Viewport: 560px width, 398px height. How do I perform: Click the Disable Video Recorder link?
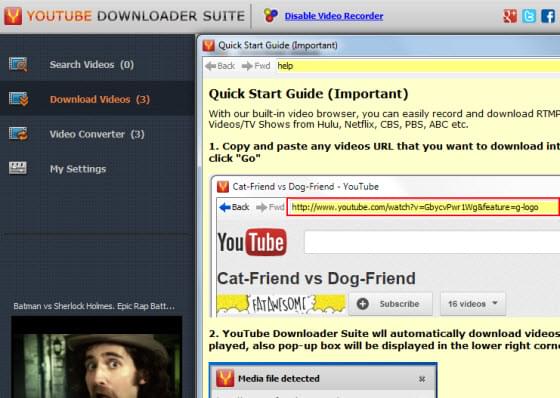334,16
